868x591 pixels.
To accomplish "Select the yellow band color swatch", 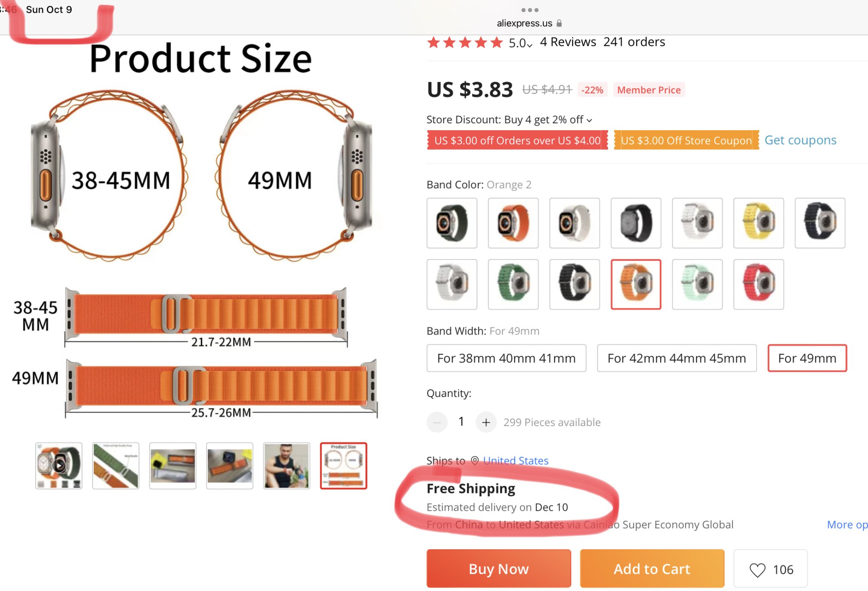I will coord(759,223).
